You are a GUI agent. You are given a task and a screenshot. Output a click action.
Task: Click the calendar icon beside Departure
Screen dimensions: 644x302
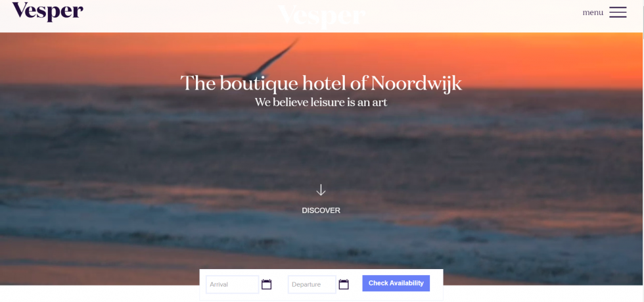click(x=344, y=284)
